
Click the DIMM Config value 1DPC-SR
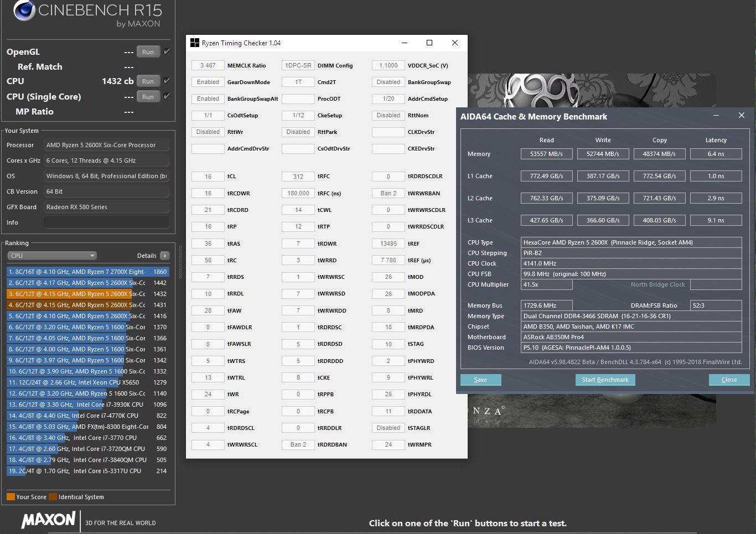[298, 65]
